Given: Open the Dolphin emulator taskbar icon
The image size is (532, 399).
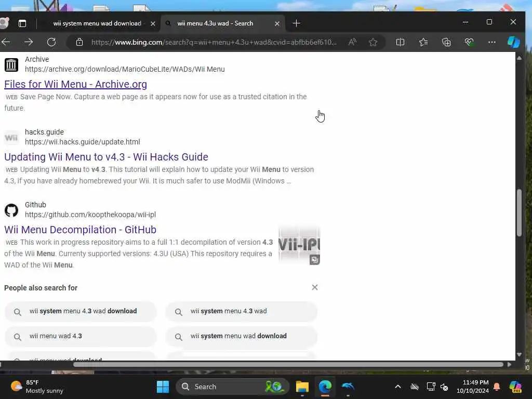Looking at the screenshot, I should click(348, 387).
